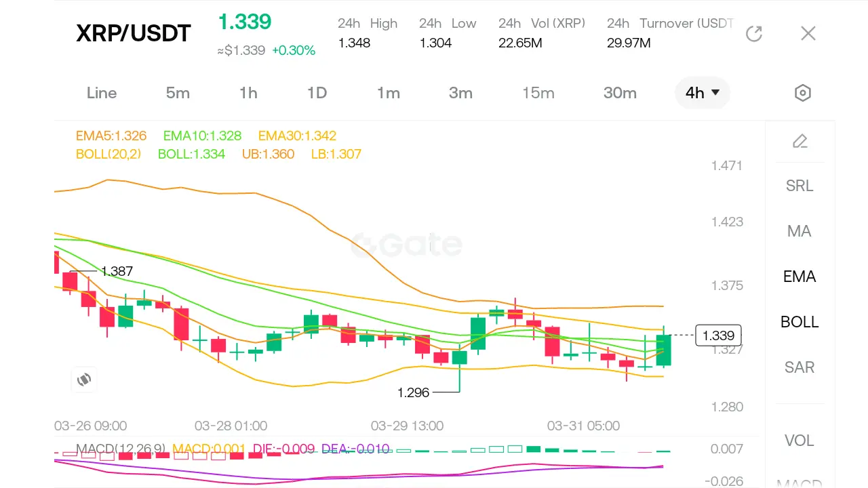Click the 1.375 price axis label
The width and height of the screenshot is (868, 488).
727,285
